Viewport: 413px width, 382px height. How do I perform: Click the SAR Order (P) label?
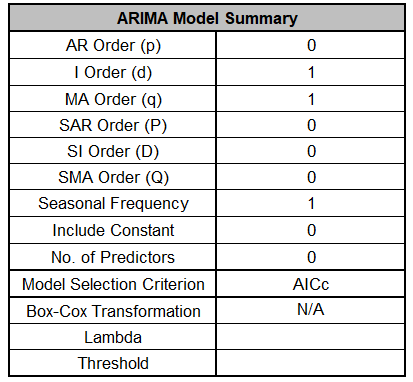click(x=113, y=125)
